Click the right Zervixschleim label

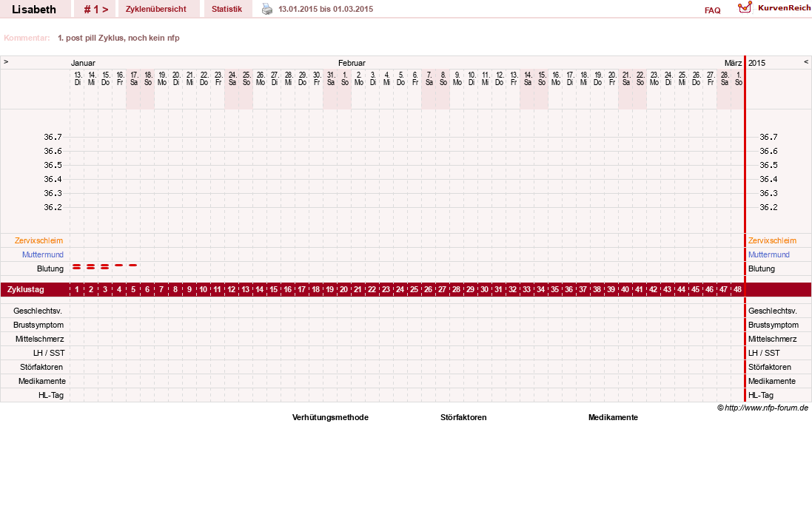[x=772, y=240]
